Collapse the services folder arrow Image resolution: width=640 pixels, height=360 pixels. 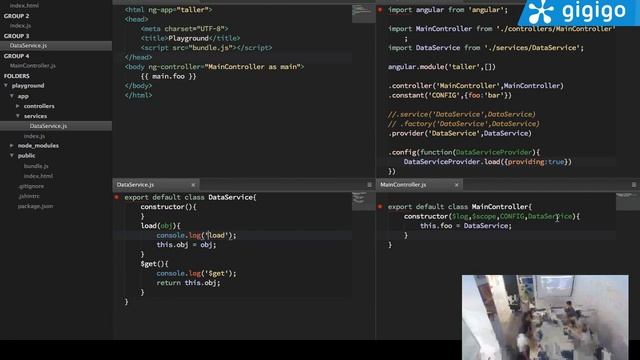coord(18,116)
